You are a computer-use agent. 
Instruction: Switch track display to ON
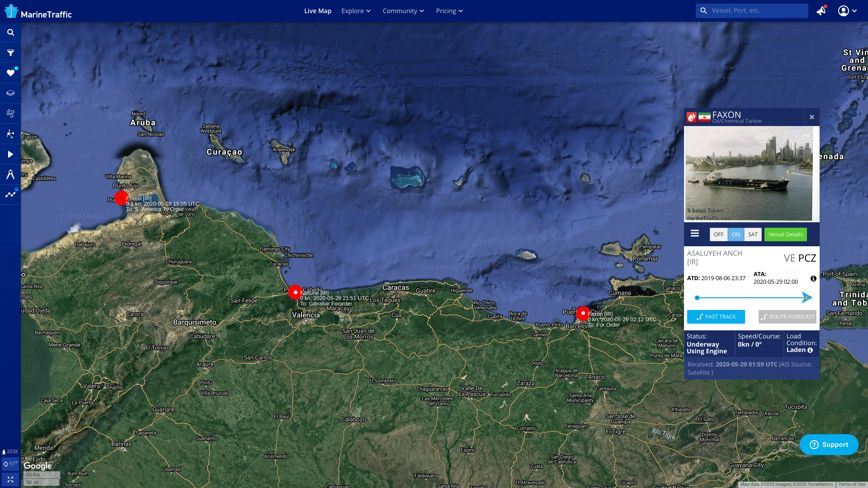click(736, 235)
